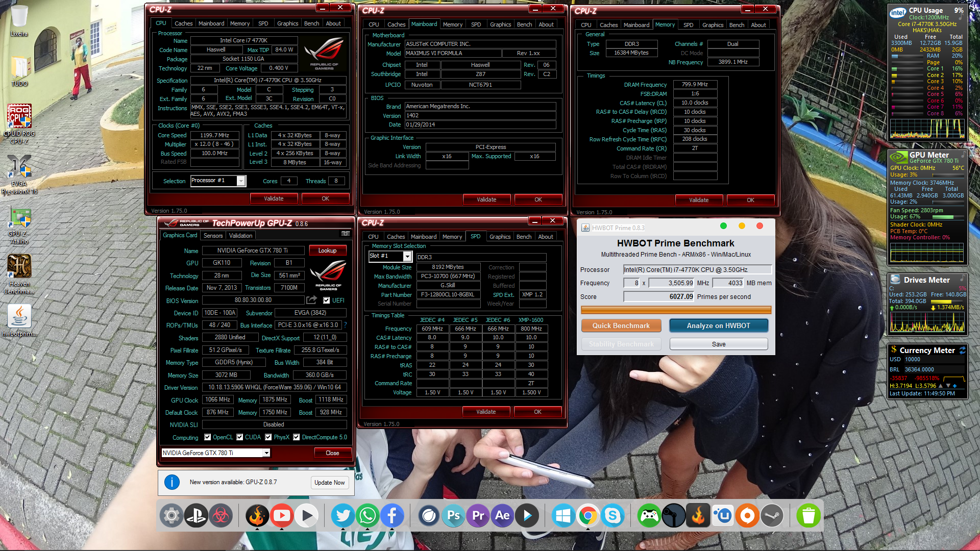Toggle the DirectCompute 5.0 checkbox
Viewport: 980px width, 551px height.
pos(296,437)
